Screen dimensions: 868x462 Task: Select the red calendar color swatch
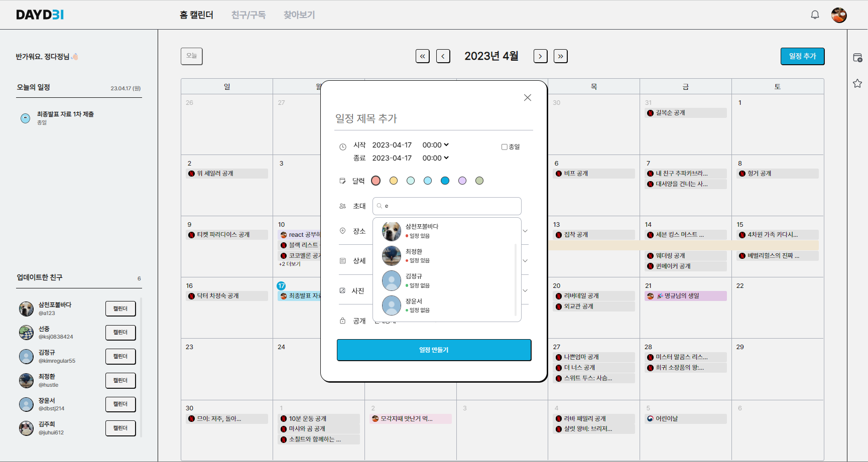point(376,181)
